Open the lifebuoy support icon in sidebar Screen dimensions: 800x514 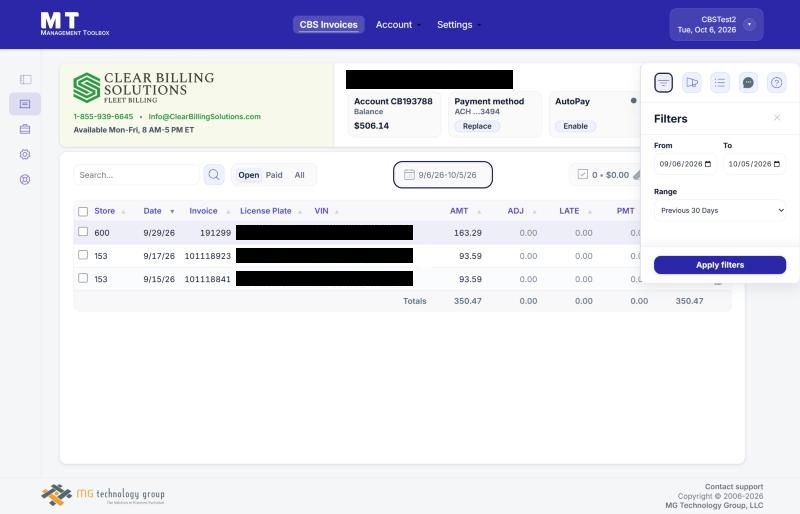coord(25,180)
